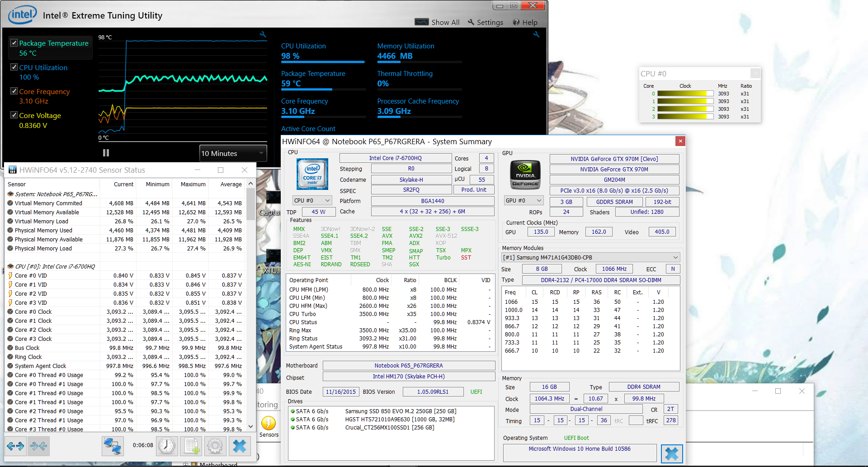
Task: Open the CPU #0 selector dropdown
Action: [x=312, y=200]
